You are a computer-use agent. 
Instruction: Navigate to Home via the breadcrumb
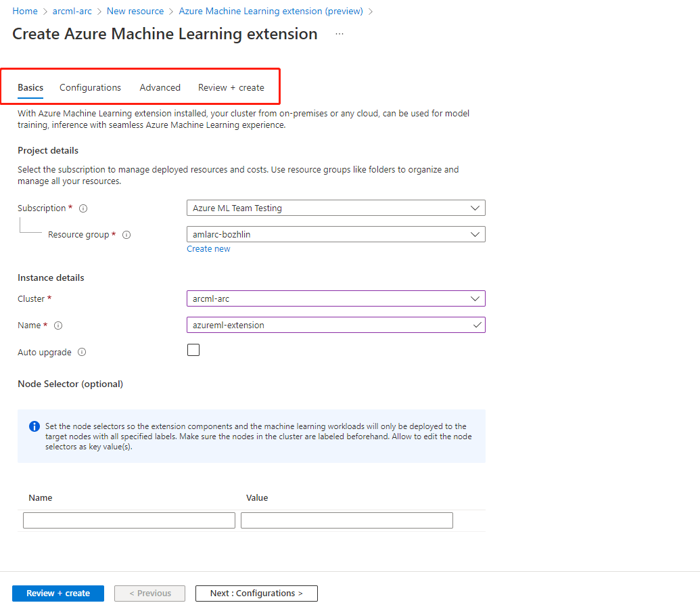[x=25, y=11]
